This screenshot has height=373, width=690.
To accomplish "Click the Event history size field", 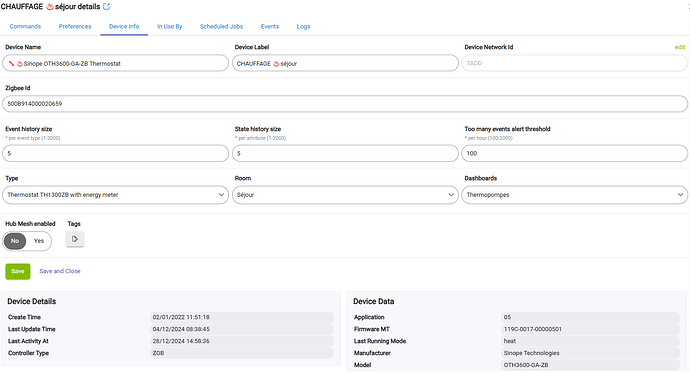I will click(x=115, y=154).
